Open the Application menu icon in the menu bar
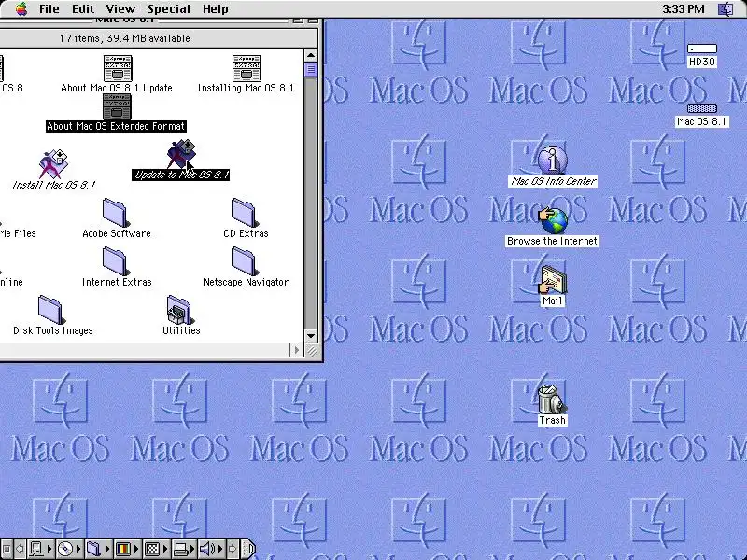 [x=726, y=8]
